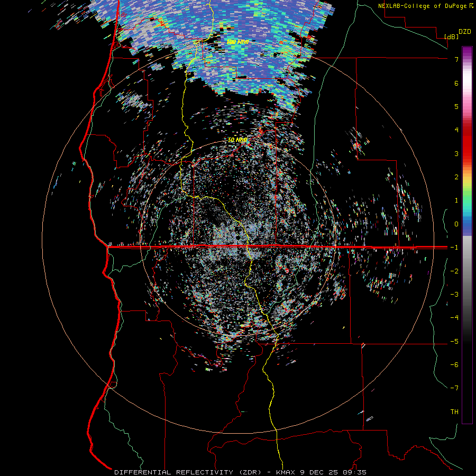Click the -6 value on the dB scale

(454, 365)
